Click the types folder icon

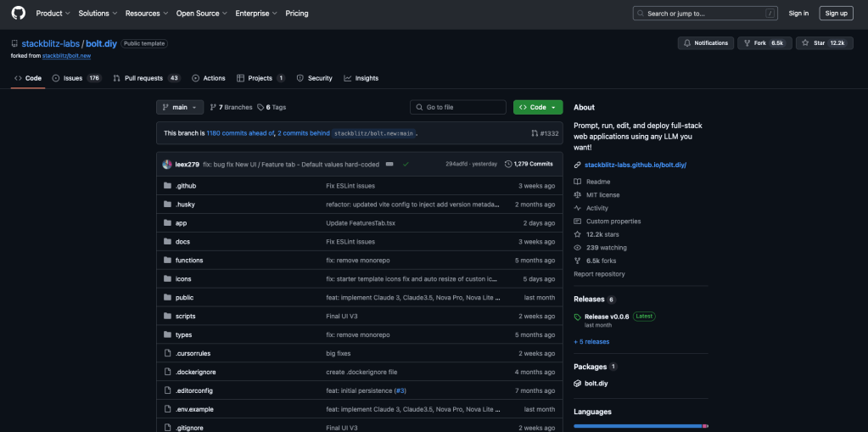point(168,334)
